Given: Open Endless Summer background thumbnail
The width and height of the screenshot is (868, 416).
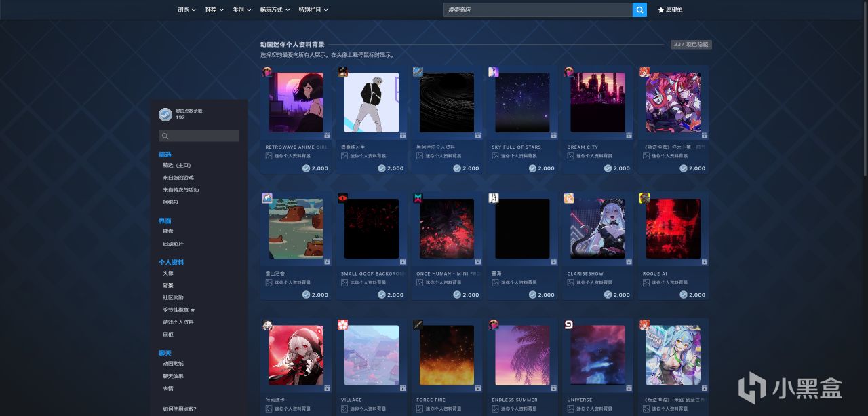Looking at the screenshot, I should pyautogui.click(x=522, y=355).
